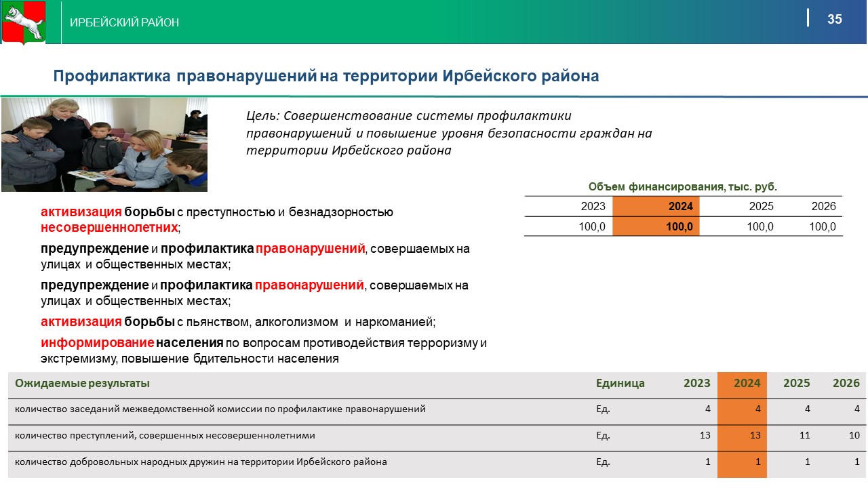Click the row about crimes by несовершеннолетними
Image resolution: width=868 pixels, height=488 pixels.
[165, 436]
